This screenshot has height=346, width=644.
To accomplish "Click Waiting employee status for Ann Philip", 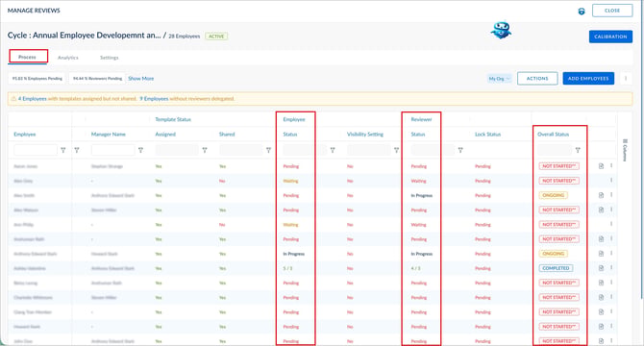I will (290, 225).
